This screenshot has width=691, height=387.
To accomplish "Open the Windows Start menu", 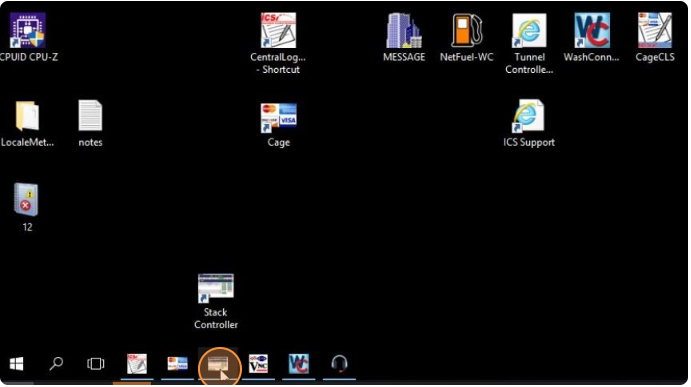I will [x=16, y=364].
